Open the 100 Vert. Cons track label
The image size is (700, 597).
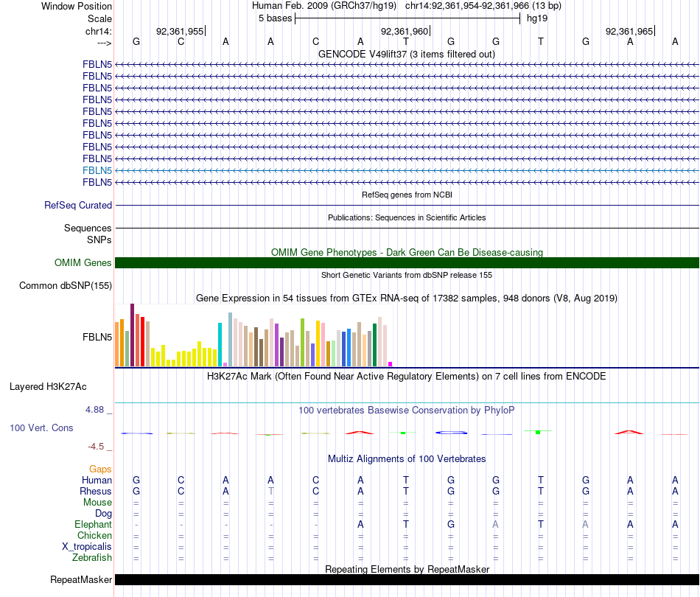point(41,427)
